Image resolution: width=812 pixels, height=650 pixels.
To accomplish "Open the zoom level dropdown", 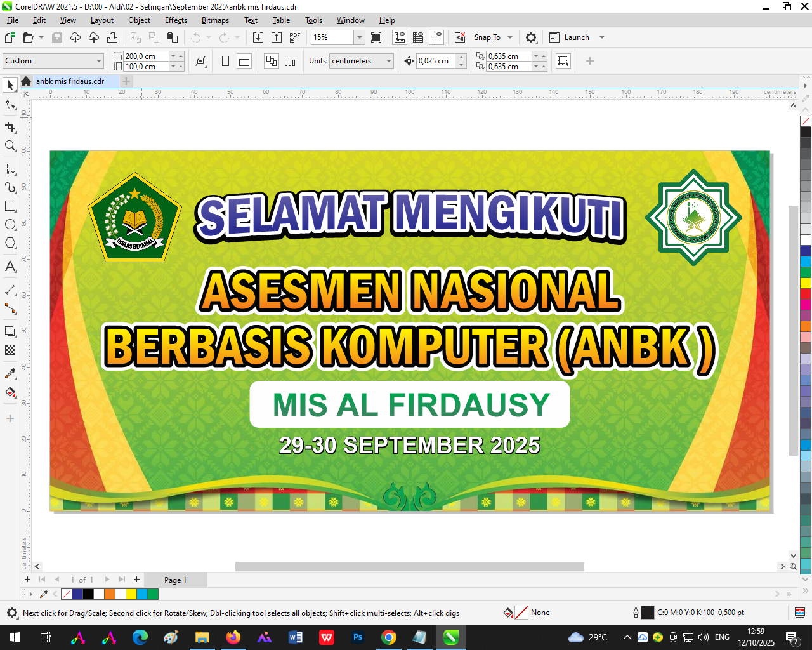I will (x=359, y=37).
